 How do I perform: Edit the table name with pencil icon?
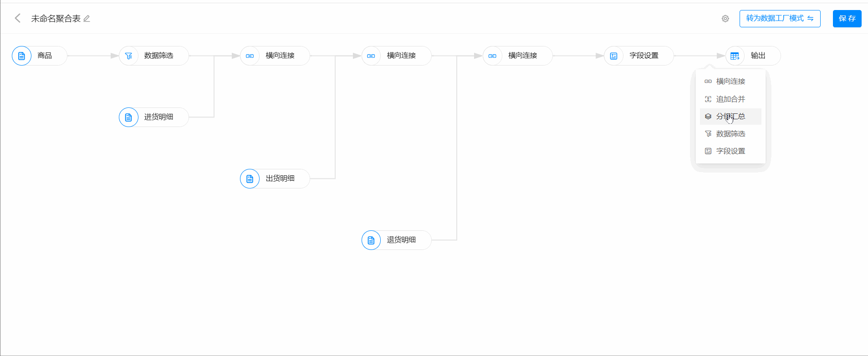click(x=87, y=19)
